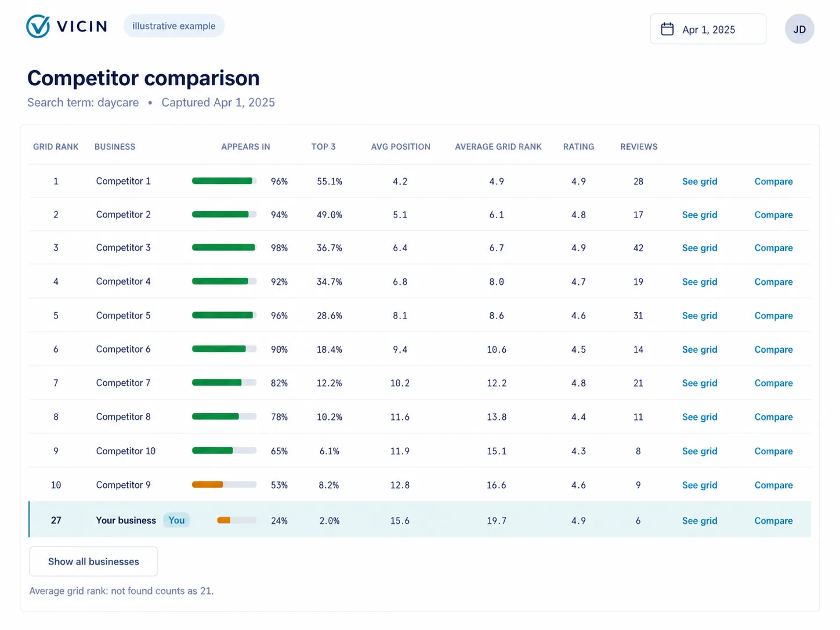Click the Average Grid Rank column header

click(x=498, y=147)
